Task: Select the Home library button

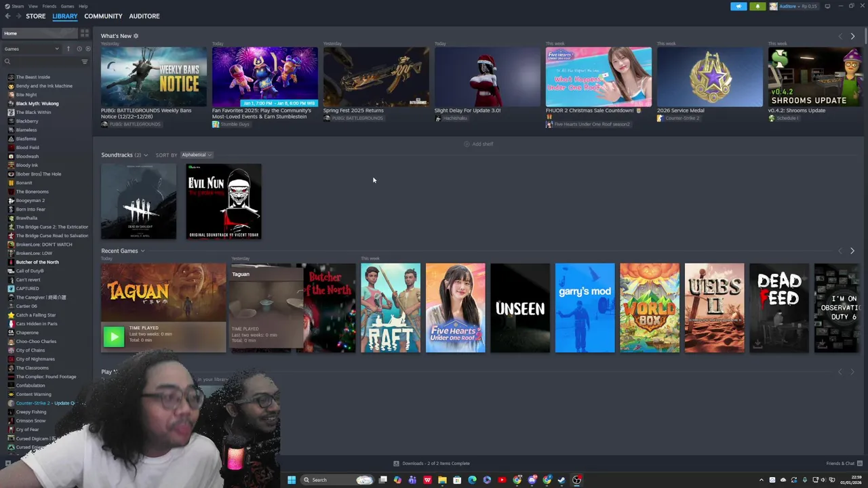Action: pyautogui.click(x=39, y=33)
